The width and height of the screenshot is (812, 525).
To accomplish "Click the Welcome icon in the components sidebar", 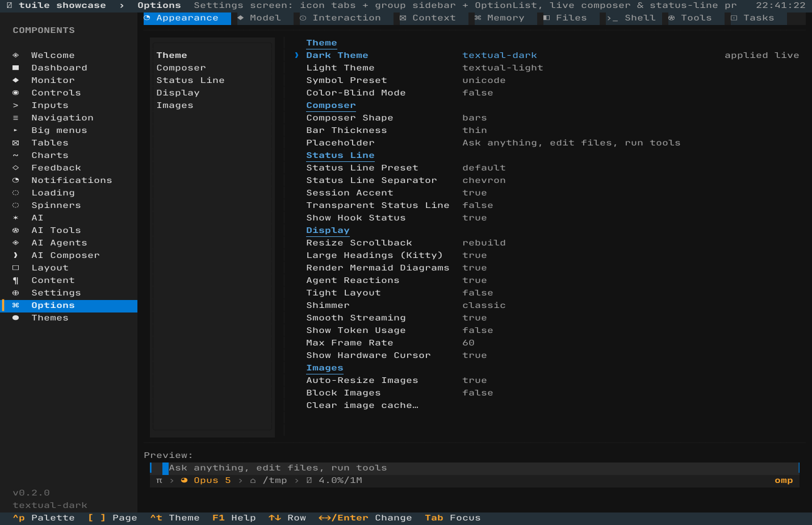I will tap(15, 55).
